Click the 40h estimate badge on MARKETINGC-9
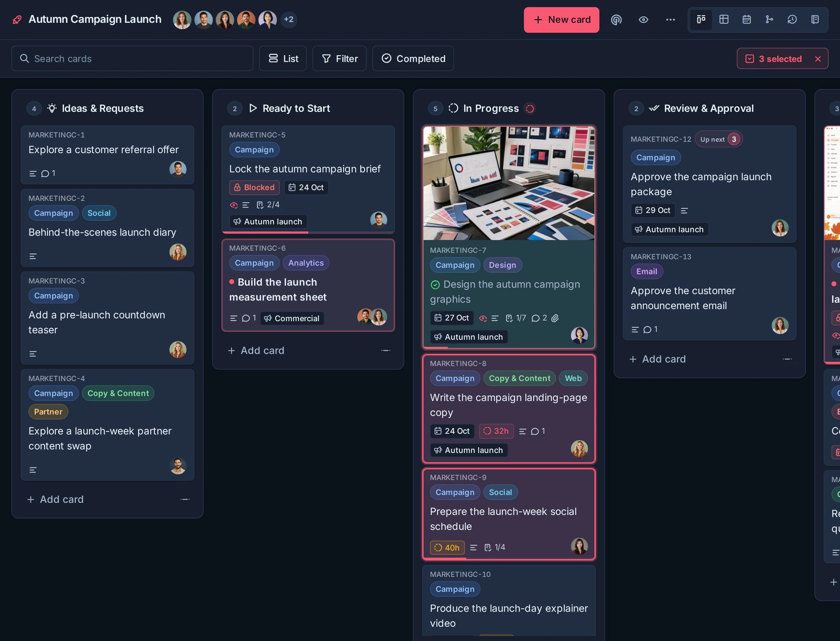This screenshot has height=641, width=840. pyautogui.click(x=447, y=548)
